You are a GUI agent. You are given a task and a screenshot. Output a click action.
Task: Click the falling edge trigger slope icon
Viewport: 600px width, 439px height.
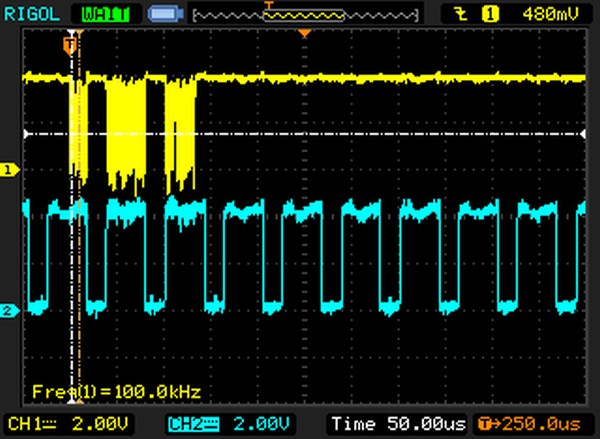coord(463,14)
